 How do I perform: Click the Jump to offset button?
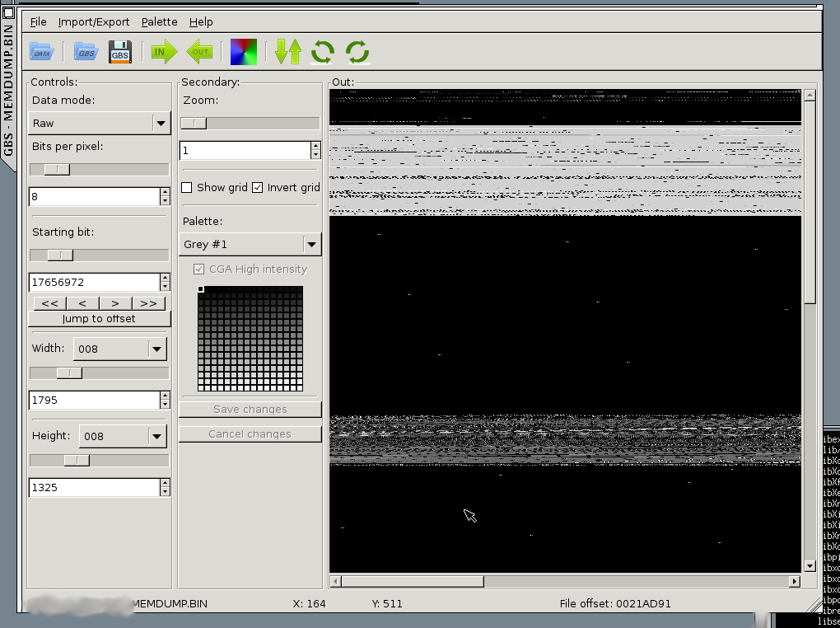pos(99,318)
